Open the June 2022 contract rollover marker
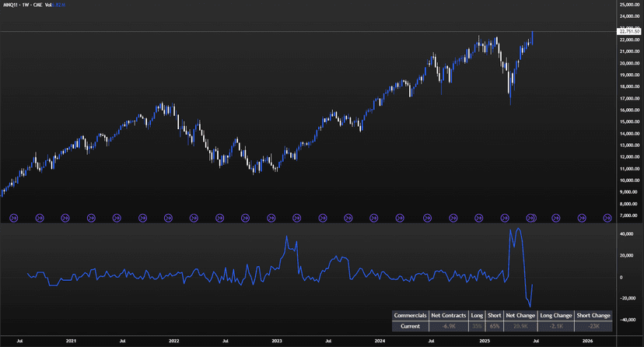The width and height of the screenshot is (644, 347). click(x=220, y=218)
